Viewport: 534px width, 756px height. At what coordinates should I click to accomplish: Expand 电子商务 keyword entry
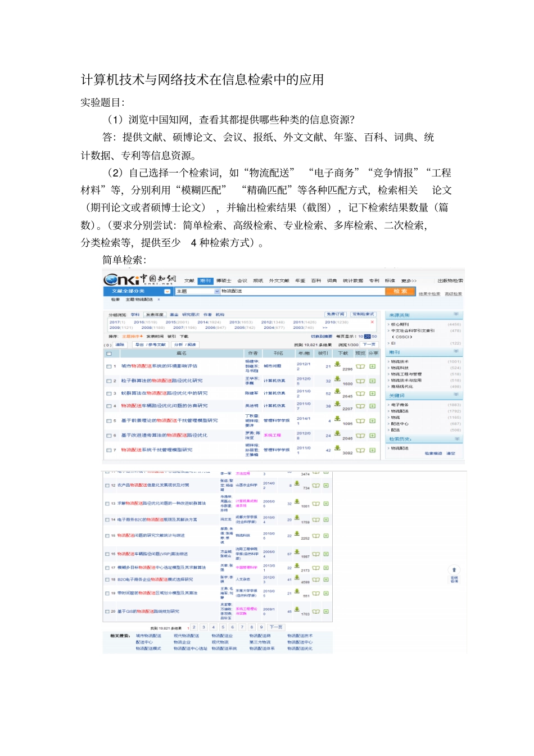coord(399,405)
